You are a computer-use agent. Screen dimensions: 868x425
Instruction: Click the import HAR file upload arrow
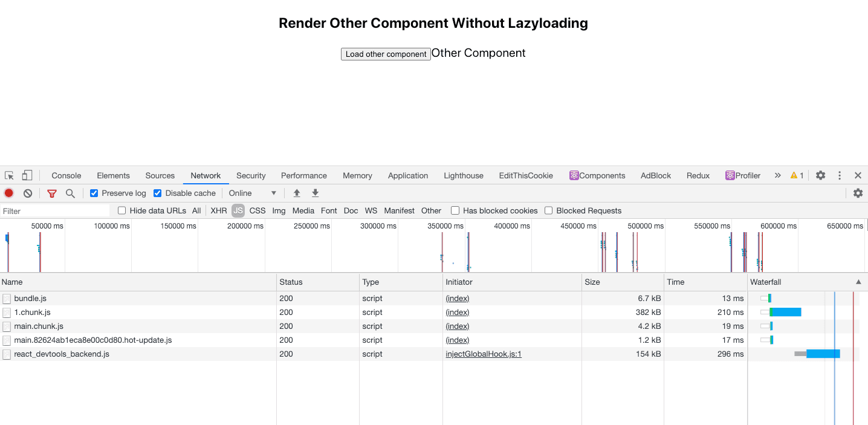coord(297,193)
